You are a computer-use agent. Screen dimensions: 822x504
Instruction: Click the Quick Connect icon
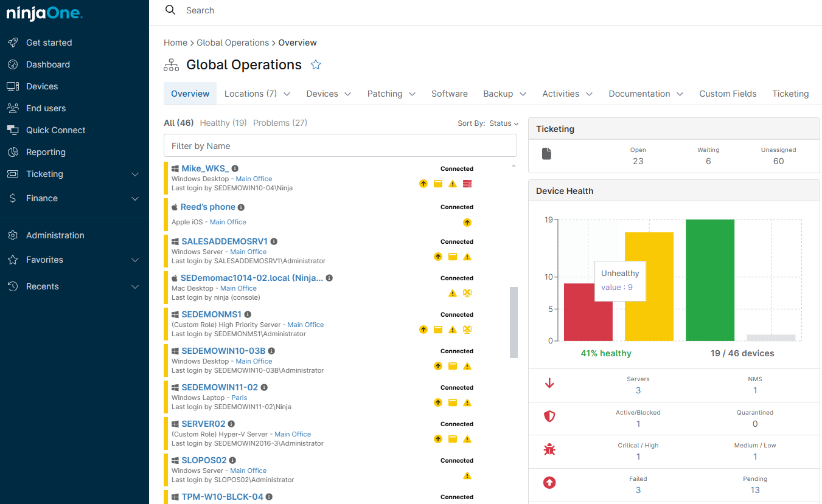tap(13, 130)
